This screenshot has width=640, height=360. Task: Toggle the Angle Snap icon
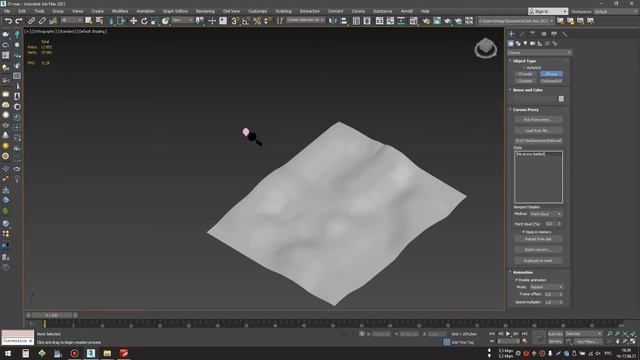246,21
